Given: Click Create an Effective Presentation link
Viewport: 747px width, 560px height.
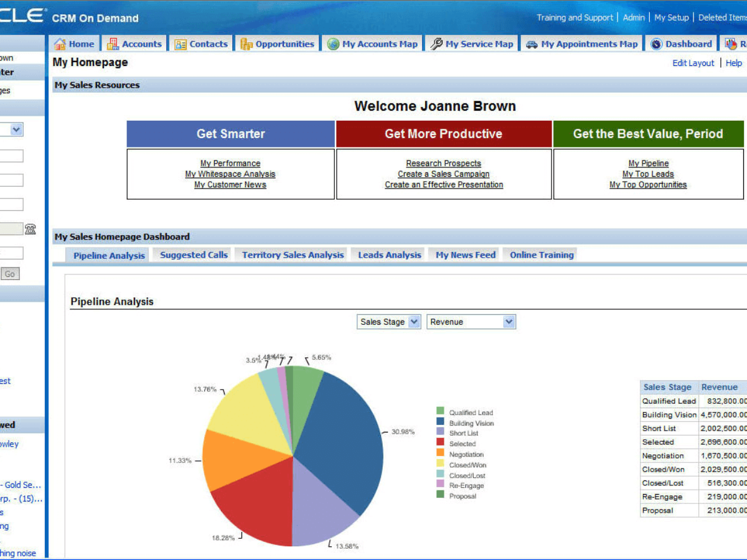Looking at the screenshot, I should point(444,185).
